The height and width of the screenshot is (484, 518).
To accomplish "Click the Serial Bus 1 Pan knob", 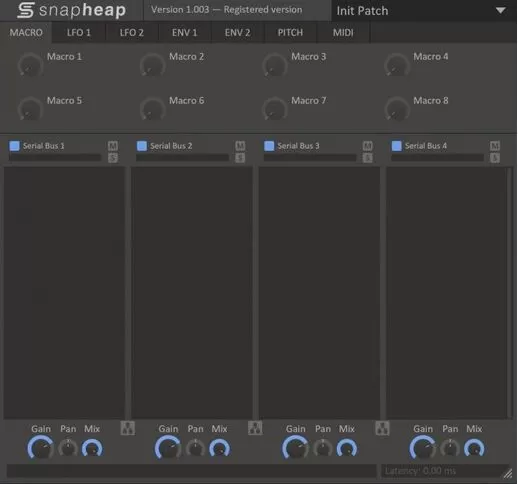I will 68,448.
